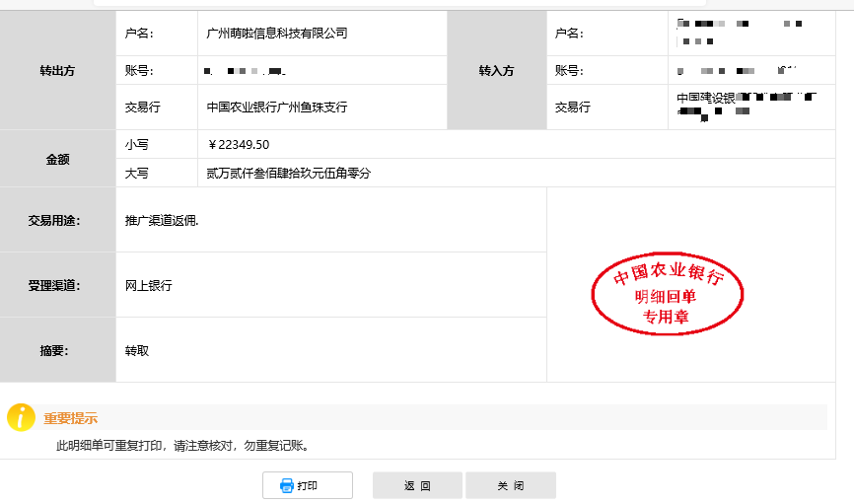Click the payee 交易行 label

pyautogui.click(x=573, y=108)
